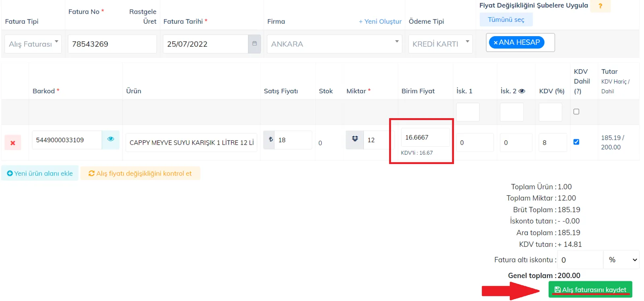Click the product name field CAPPY MEYVE SUYU
The height and width of the screenshot is (301, 644).
(x=192, y=143)
